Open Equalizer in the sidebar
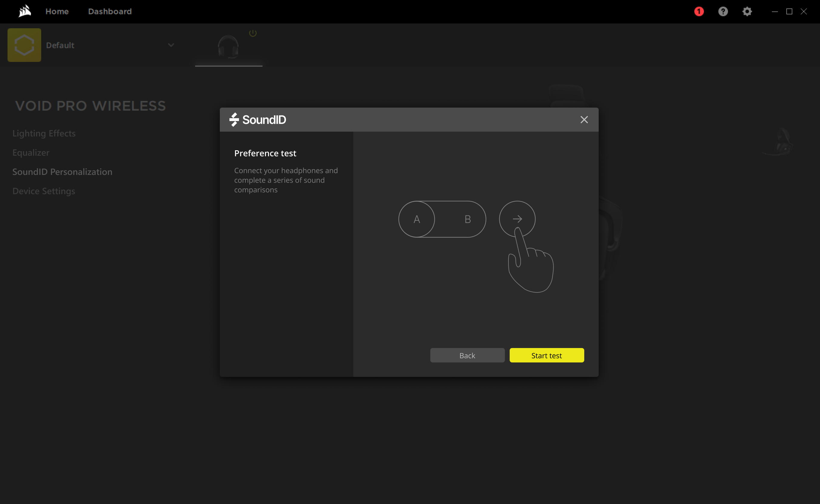The image size is (820, 504). 31,153
